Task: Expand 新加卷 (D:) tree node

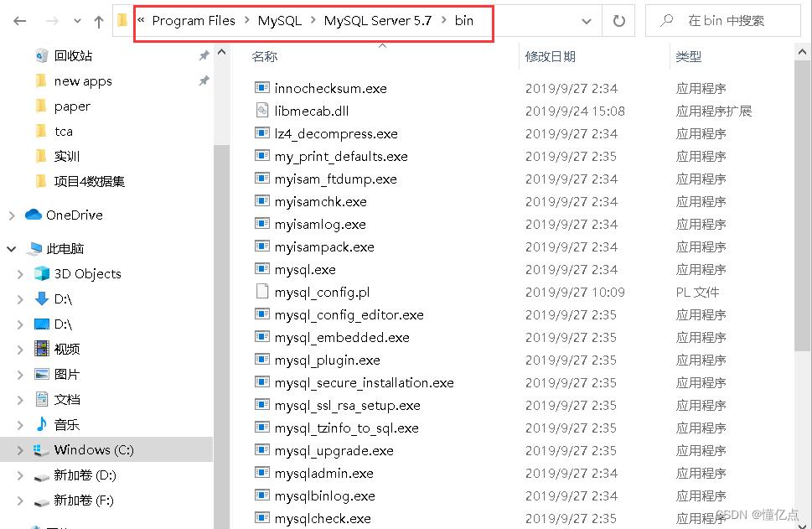Action: (20, 475)
